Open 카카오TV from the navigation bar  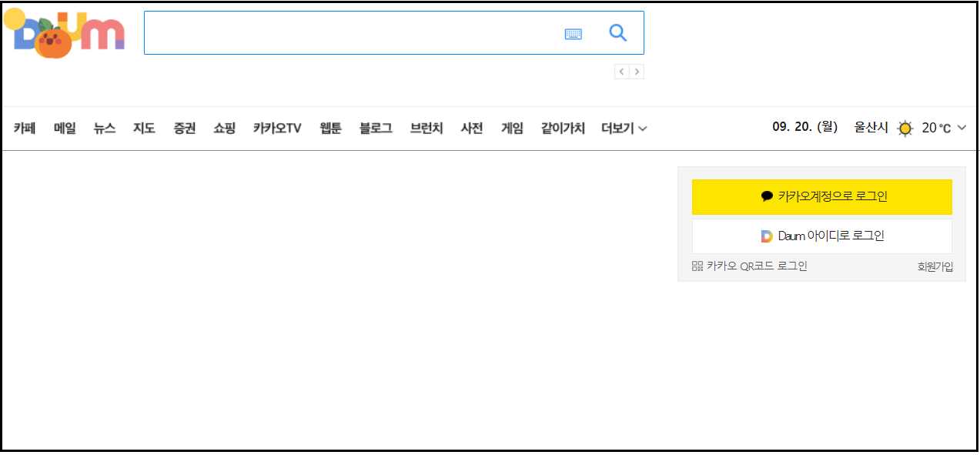[277, 129]
